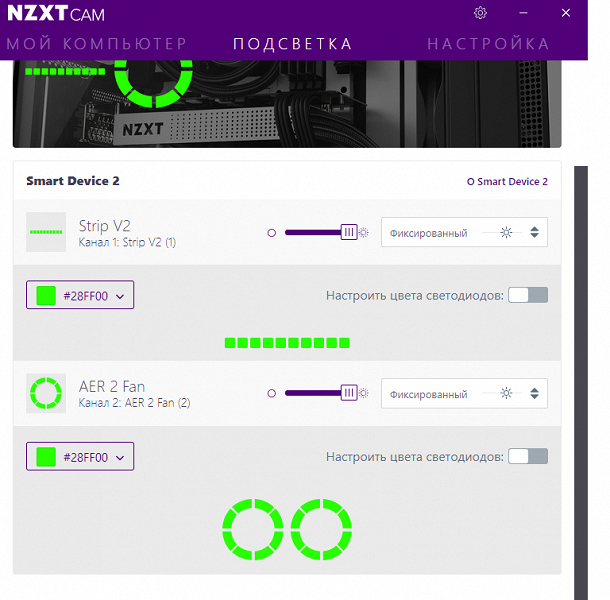
Task: Expand the Strip V2 color chevron
Action: pos(120,296)
